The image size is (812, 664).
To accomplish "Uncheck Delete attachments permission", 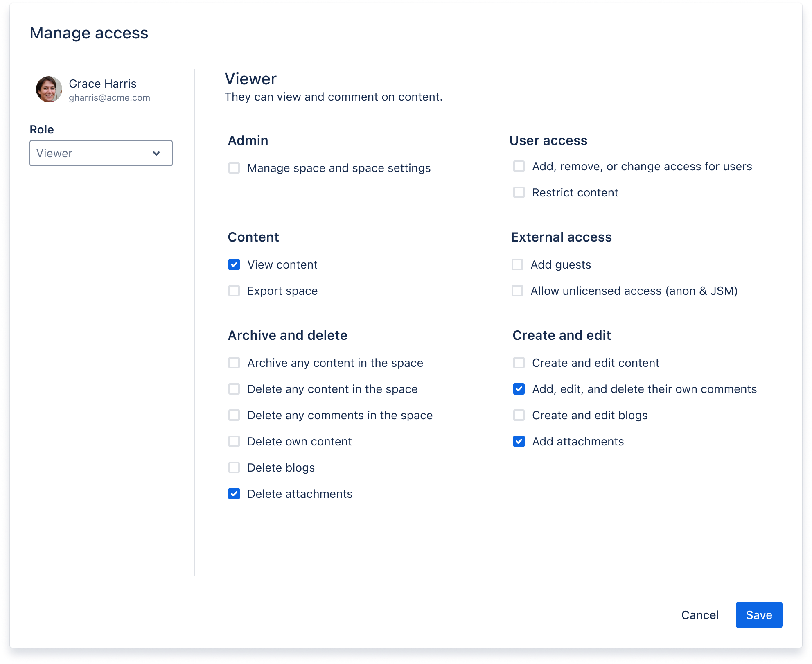I will click(x=234, y=494).
